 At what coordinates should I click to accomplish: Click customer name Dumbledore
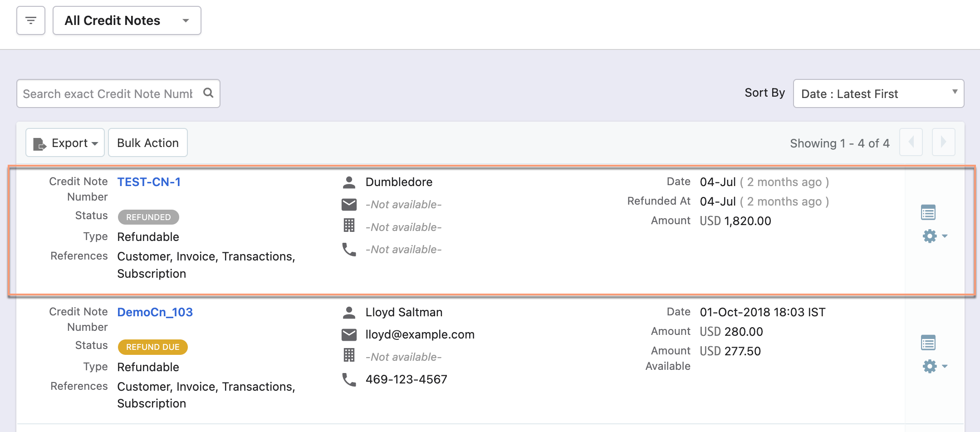(x=399, y=182)
